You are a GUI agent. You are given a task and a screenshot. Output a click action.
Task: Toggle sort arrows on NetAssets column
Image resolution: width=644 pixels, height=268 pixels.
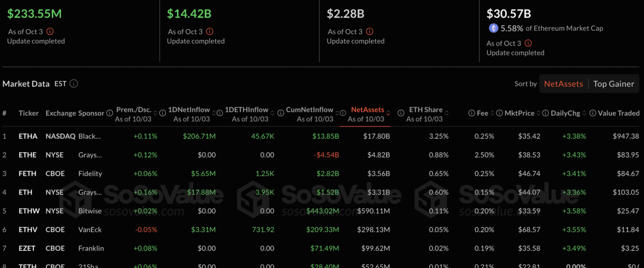click(x=389, y=113)
